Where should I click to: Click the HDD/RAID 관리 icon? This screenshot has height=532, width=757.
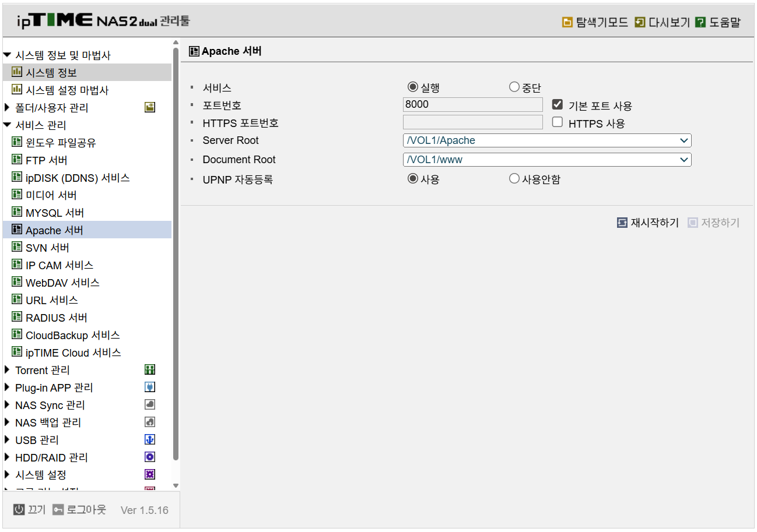tap(150, 457)
